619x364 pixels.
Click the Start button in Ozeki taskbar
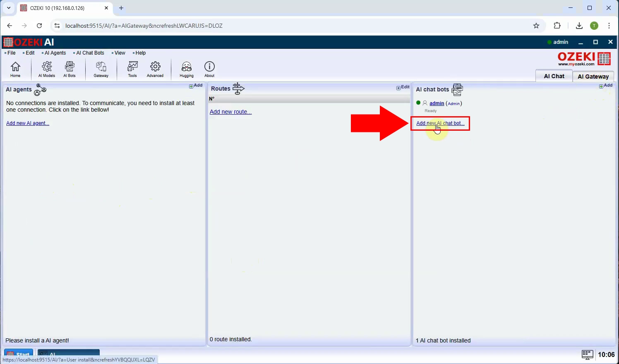pos(19,354)
